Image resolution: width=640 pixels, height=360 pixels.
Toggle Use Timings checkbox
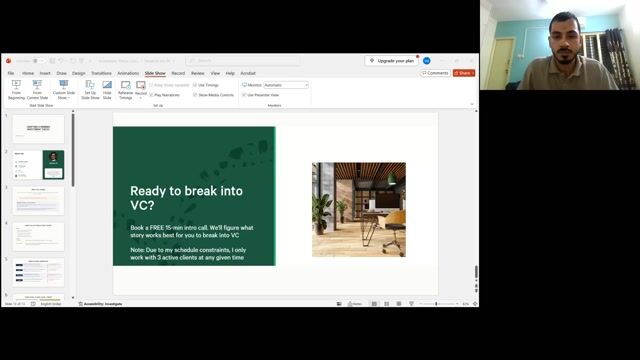pyautogui.click(x=195, y=85)
